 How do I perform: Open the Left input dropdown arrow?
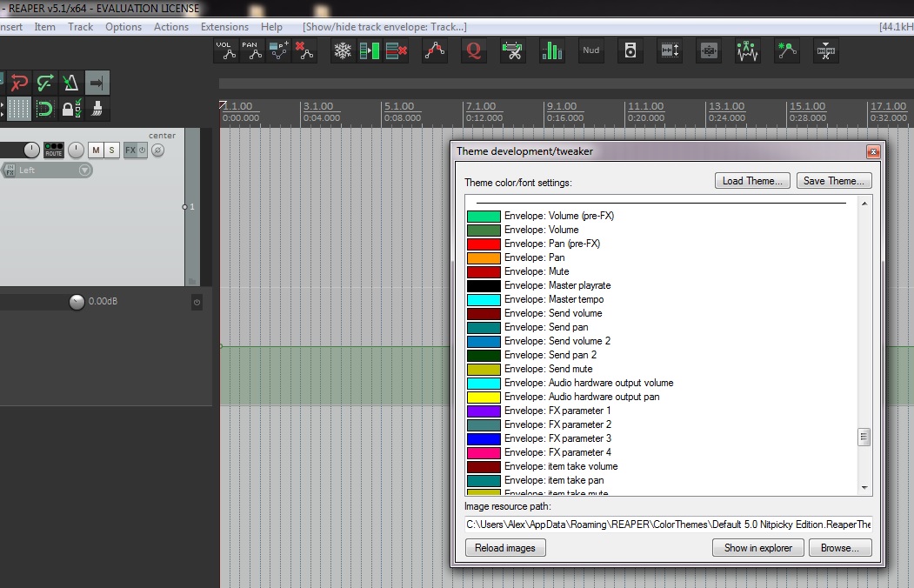(84, 170)
